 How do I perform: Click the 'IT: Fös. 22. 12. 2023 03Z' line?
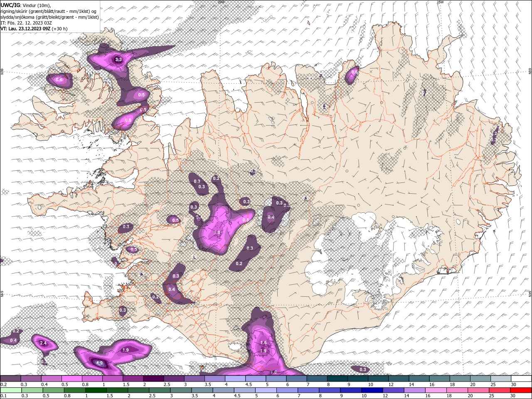tap(26, 23)
